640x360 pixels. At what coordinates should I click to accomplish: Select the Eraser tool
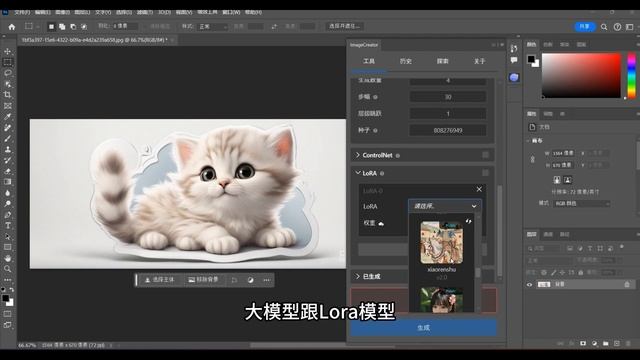tap(8, 171)
